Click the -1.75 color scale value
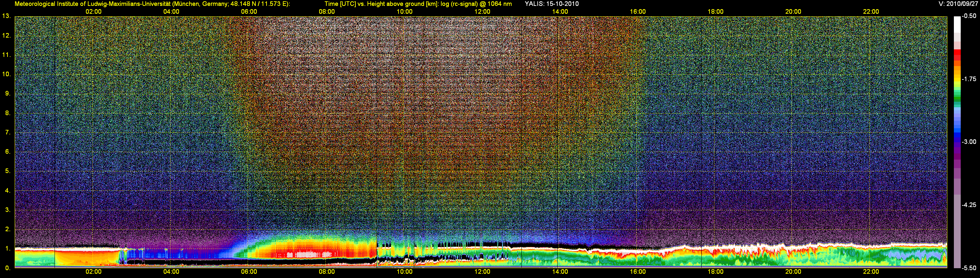980x278 pixels. (969, 79)
